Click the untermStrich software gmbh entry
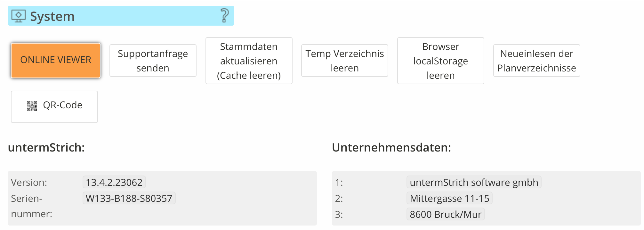The image size is (644, 230). 474,182
